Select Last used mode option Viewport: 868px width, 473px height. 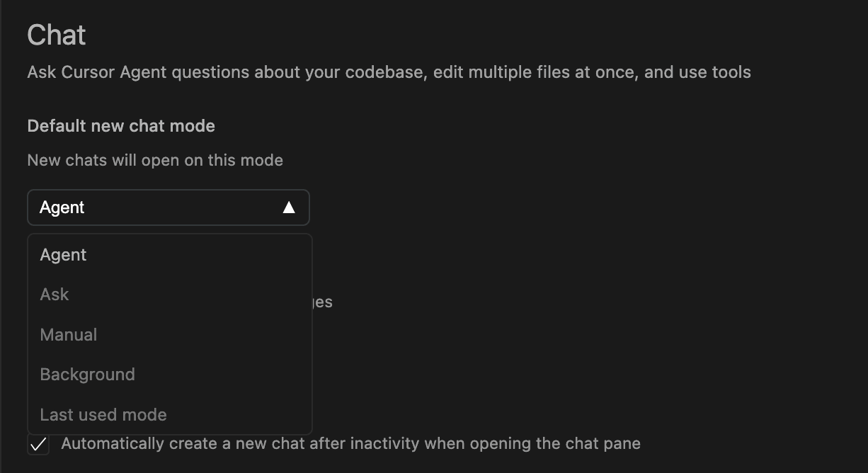coord(103,414)
